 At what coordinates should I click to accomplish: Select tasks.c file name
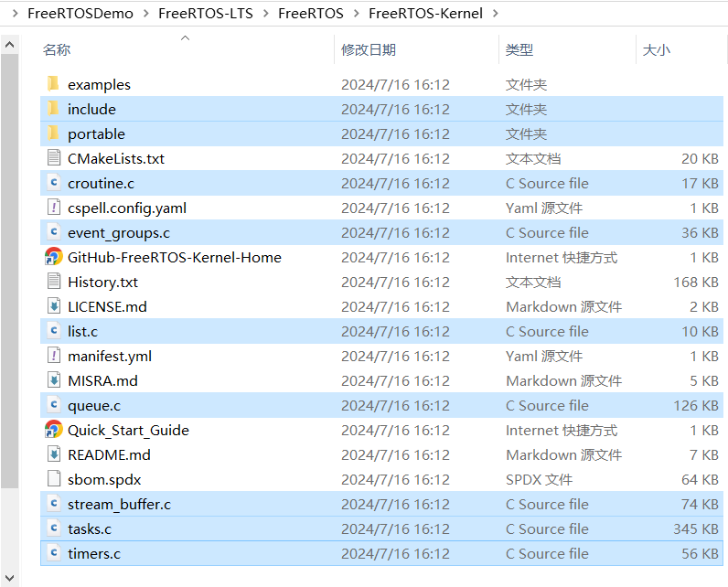90,528
